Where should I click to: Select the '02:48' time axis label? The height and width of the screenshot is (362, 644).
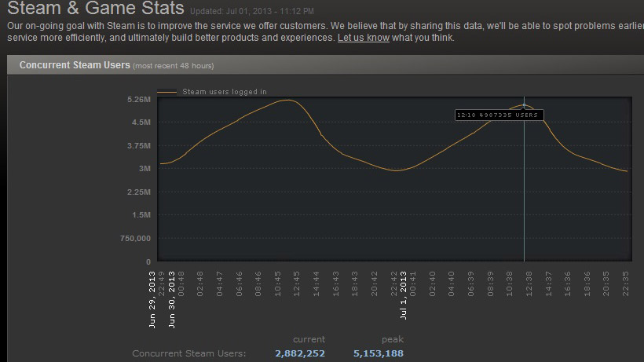point(200,283)
